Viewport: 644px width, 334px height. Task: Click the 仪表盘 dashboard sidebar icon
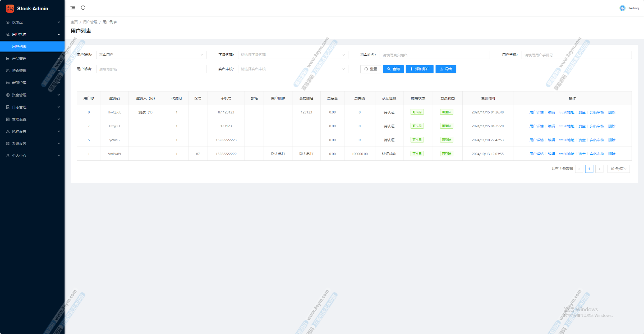(8, 22)
